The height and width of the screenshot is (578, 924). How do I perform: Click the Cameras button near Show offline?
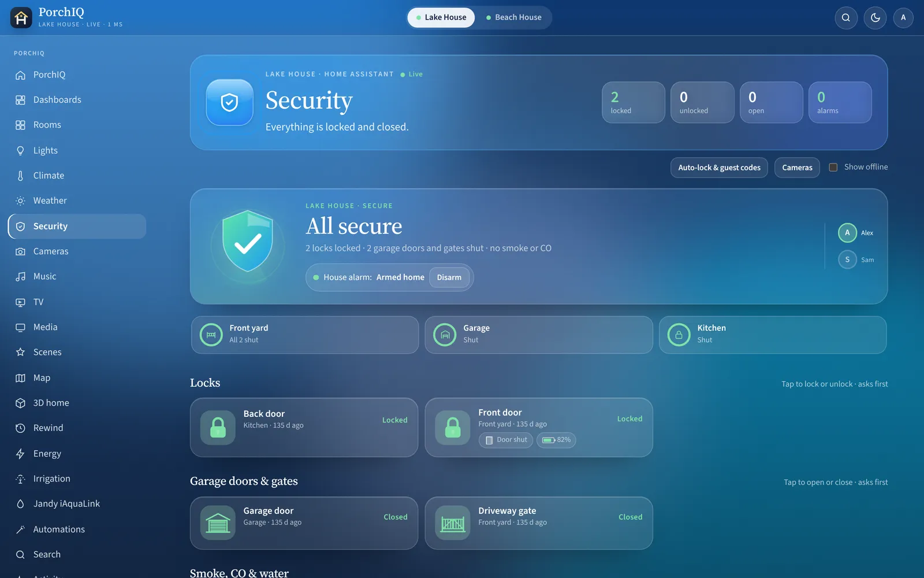click(797, 168)
